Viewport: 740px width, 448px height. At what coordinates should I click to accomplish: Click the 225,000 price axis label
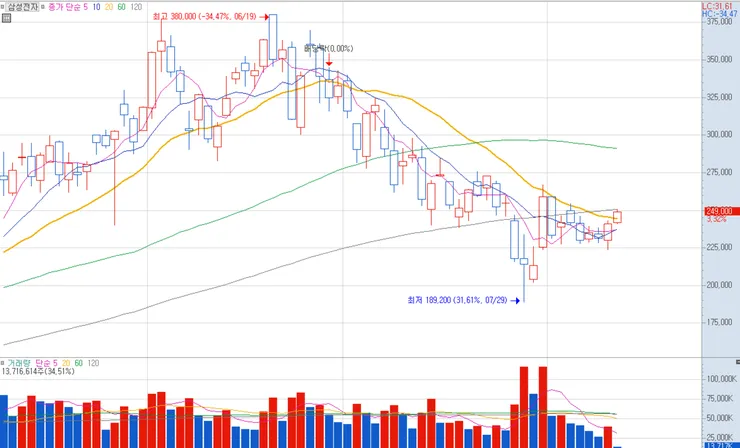(x=719, y=247)
